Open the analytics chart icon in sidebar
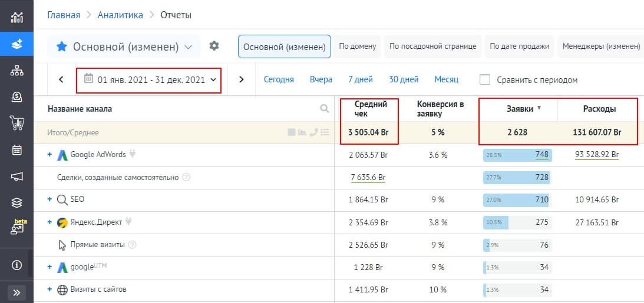Screen dimensions: 644x303 pos(16,16)
